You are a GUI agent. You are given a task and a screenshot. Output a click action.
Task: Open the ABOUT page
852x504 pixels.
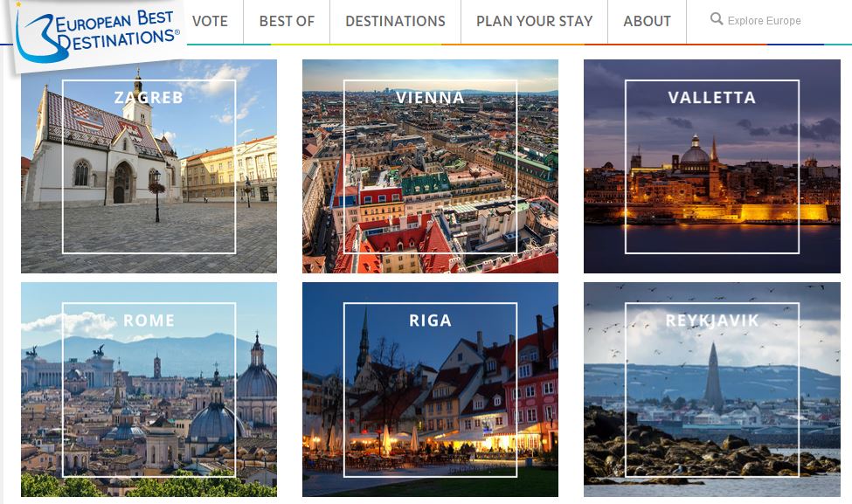tap(647, 22)
